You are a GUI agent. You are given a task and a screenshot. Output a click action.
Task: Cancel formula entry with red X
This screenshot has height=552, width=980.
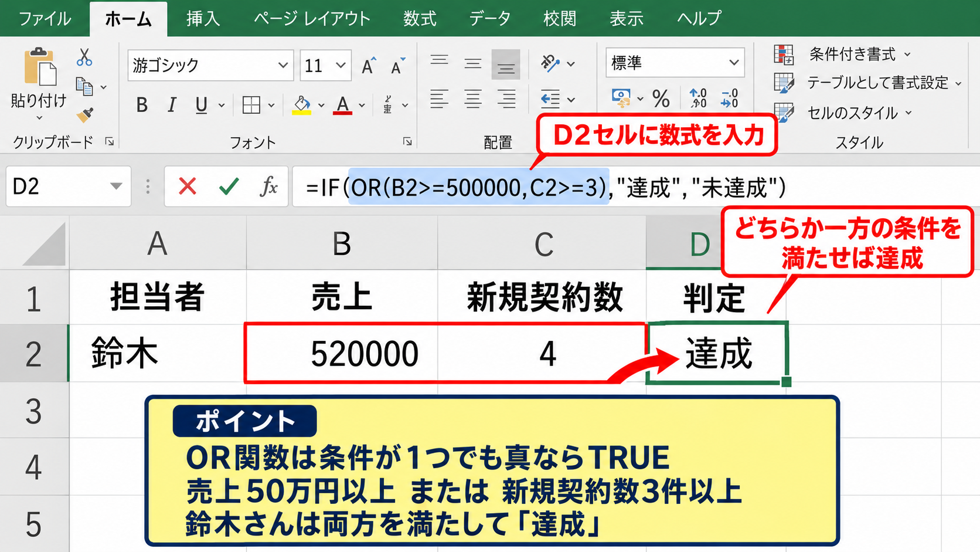pos(188,187)
